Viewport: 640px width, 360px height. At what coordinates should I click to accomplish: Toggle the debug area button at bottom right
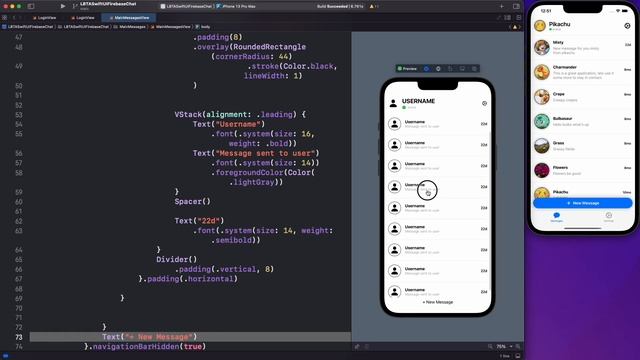[x=518, y=356]
